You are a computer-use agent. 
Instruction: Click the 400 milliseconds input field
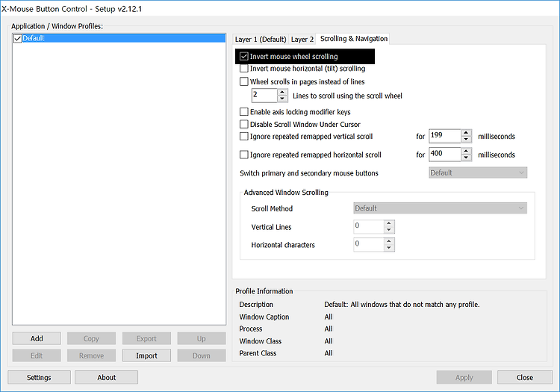tap(445, 155)
